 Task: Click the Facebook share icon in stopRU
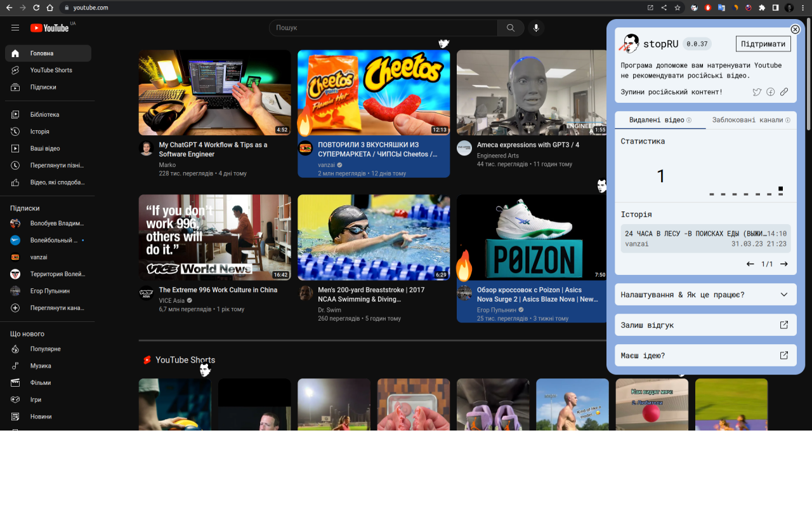[x=770, y=92]
